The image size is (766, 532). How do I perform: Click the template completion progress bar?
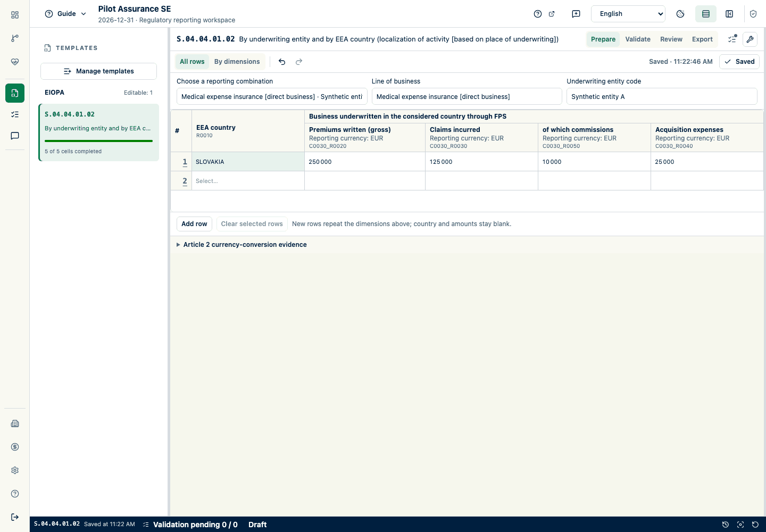pos(98,141)
